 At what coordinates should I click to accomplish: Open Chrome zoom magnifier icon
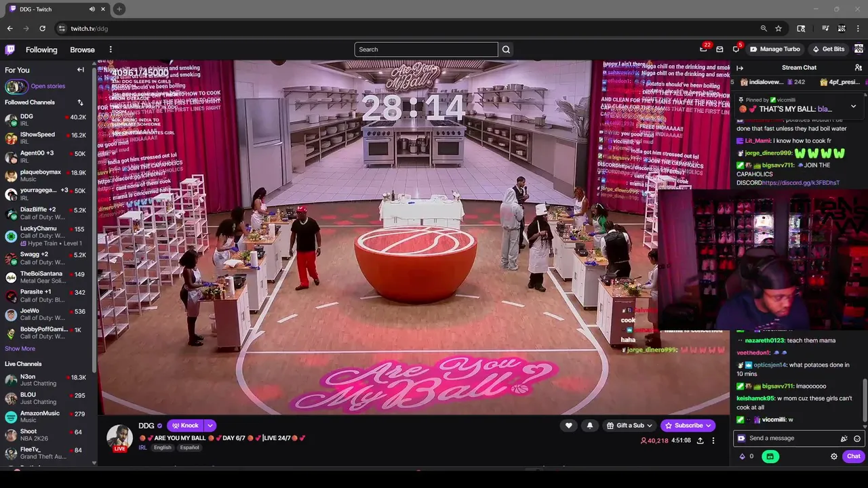(x=764, y=28)
